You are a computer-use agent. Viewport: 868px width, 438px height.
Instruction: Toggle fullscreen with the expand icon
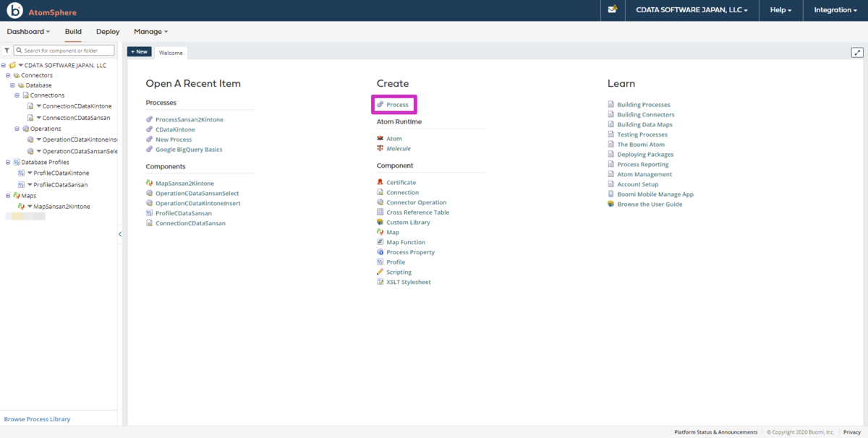click(x=857, y=52)
